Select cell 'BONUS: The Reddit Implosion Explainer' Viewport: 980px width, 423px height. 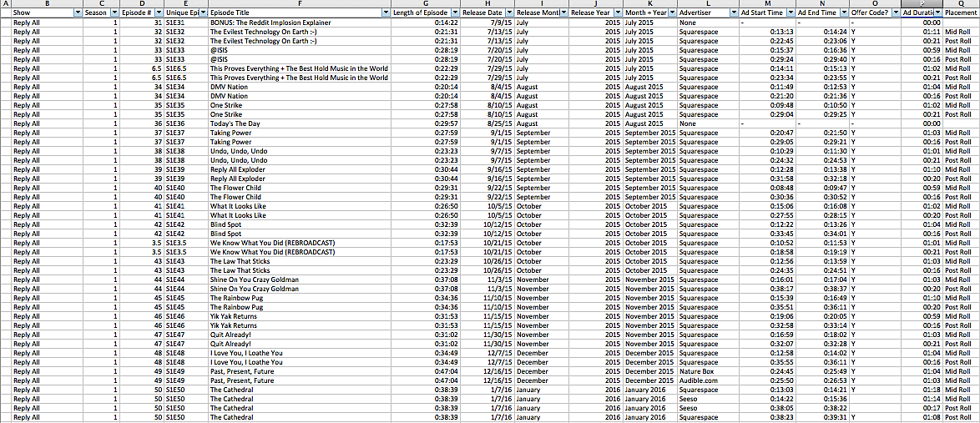coord(300,23)
